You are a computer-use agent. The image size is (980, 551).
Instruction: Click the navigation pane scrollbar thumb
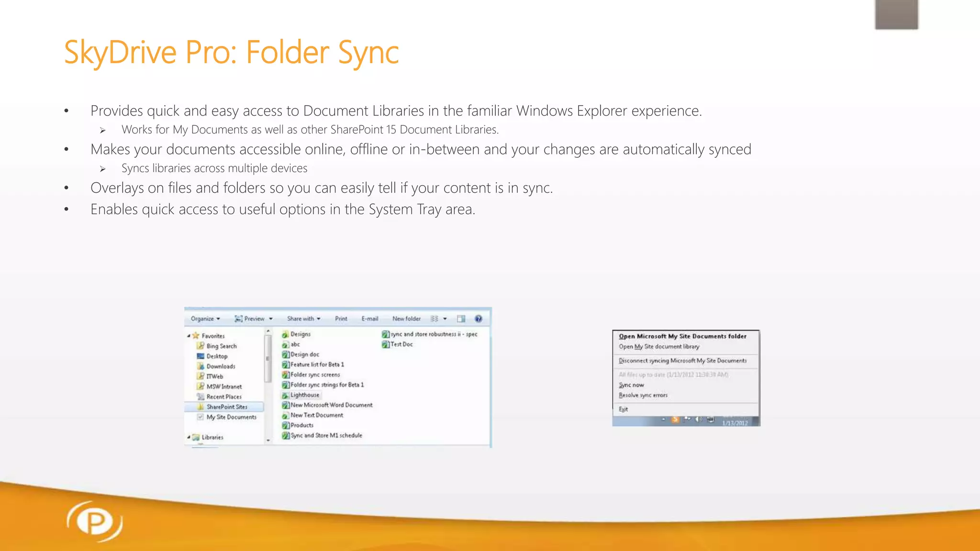tap(268, 358)
